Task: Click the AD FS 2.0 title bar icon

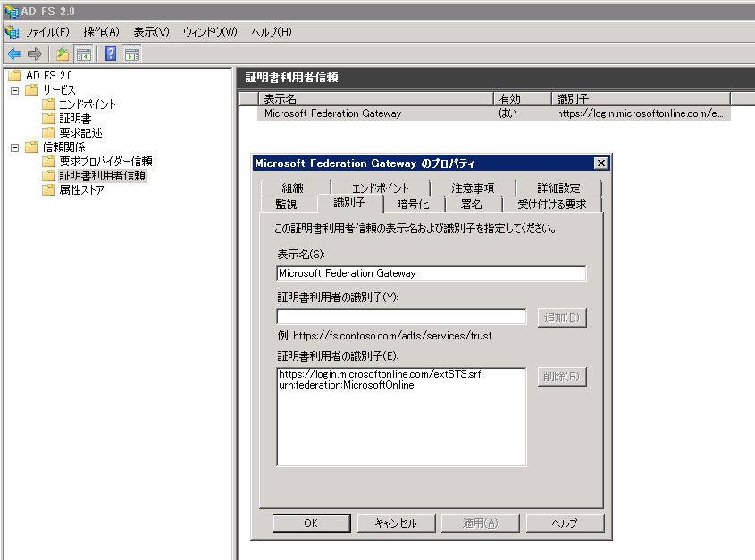Action: click(11, 11)
